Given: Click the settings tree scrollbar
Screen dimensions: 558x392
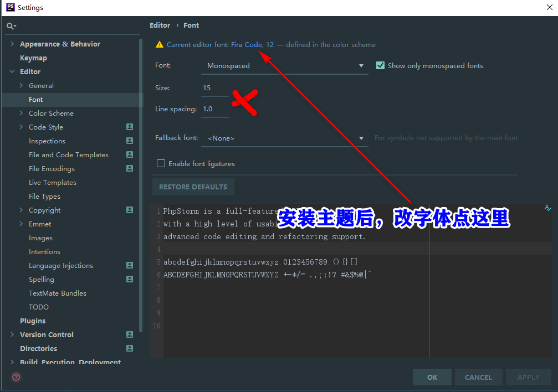Looking at the screenshot, I should tap(141, 185).
